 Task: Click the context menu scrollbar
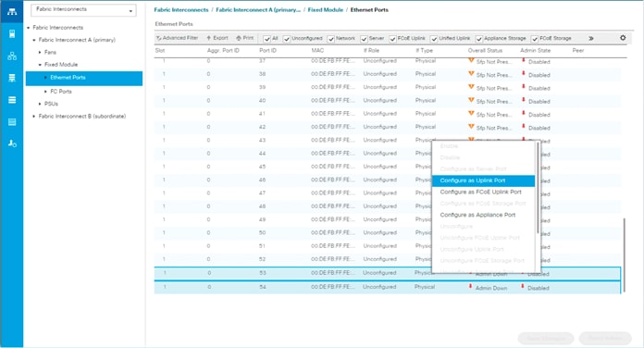click(538, 188)
